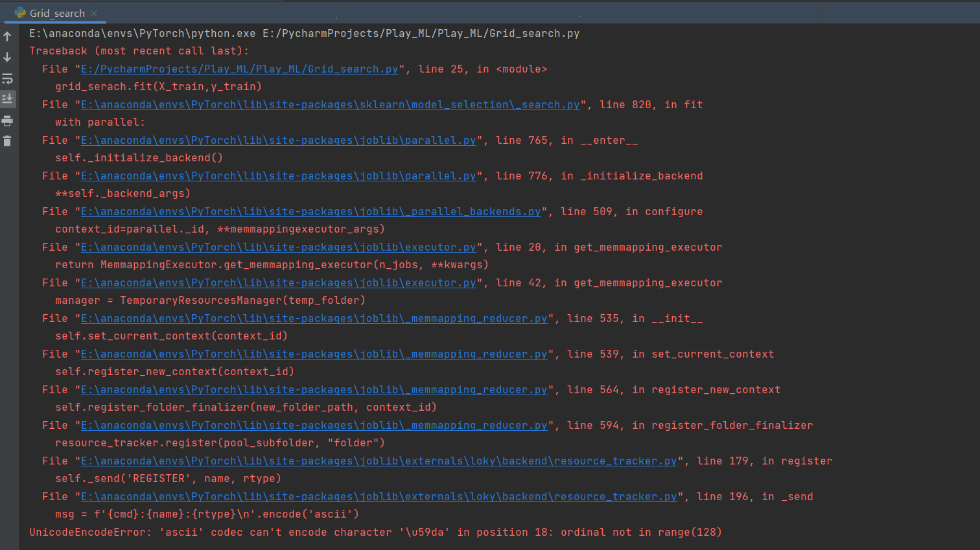Open the joblib parallel.py link at line 776
Image resolution: width=980 pixels, height=550 pixels.
pyautogui.click(x=278, y=176)
